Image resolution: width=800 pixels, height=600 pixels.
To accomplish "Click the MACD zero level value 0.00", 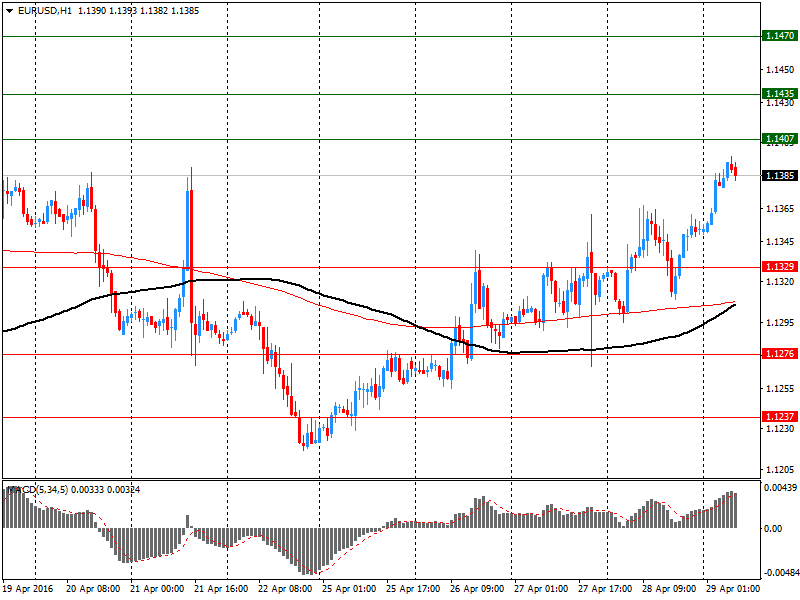I will [773, 529].
